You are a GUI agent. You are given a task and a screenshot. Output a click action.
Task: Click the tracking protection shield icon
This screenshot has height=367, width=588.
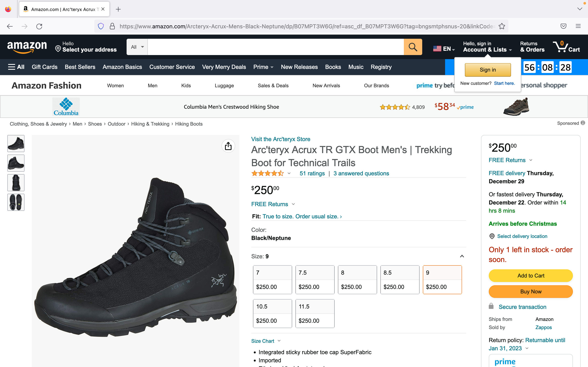point(101,26)
